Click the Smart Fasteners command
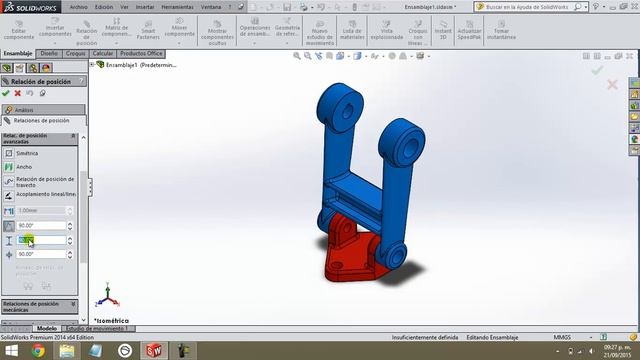This screenshot has height=360, width=640. 148,31
